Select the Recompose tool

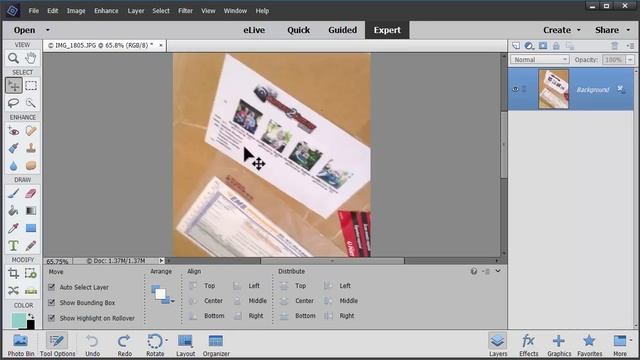click(31, 273)
